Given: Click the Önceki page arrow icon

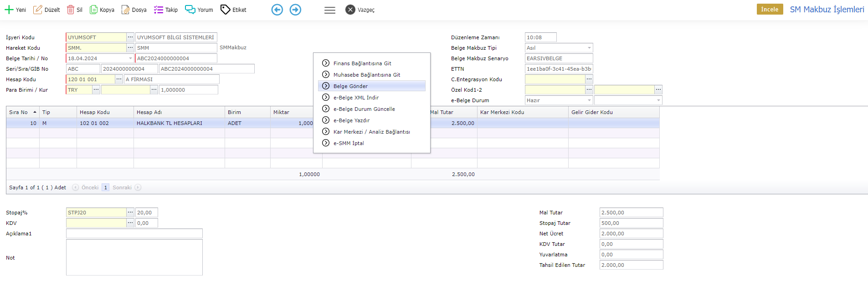Looking at the screenshot, I should pos(76,187).
